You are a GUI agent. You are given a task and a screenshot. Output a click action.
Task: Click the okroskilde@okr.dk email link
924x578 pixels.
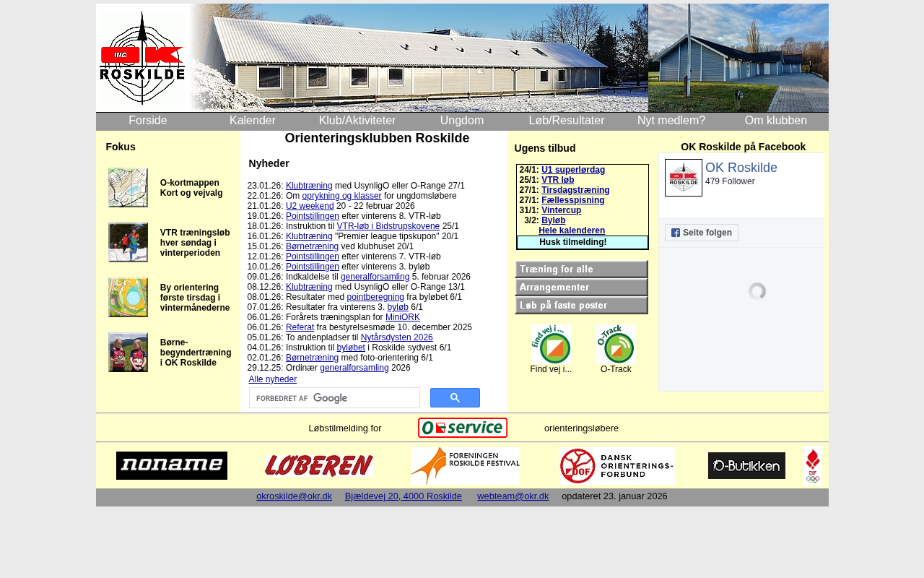point(294,496)
